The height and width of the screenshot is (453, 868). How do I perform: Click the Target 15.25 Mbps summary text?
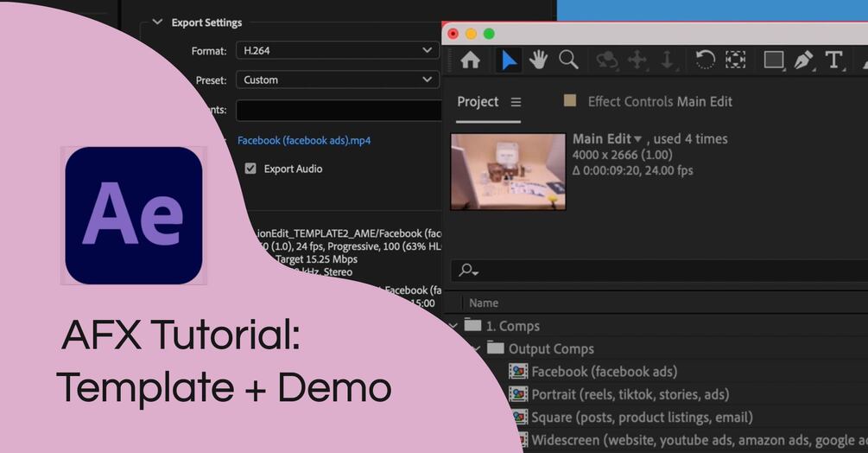pos(316,259)
